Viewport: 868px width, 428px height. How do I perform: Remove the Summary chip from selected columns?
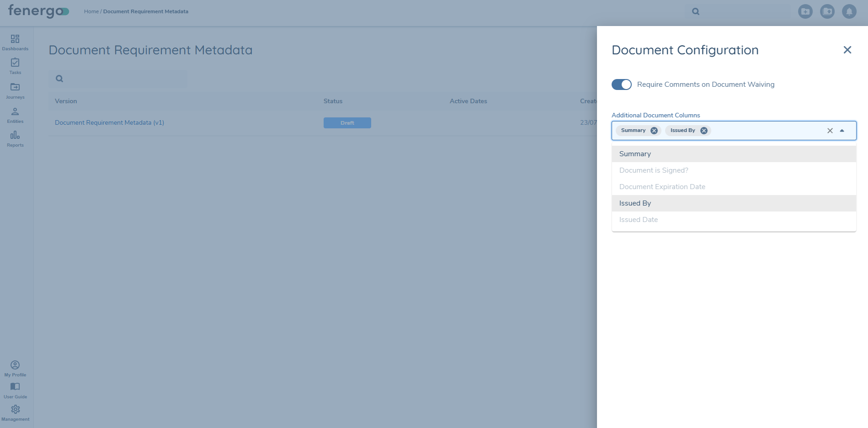pos(654,130)
